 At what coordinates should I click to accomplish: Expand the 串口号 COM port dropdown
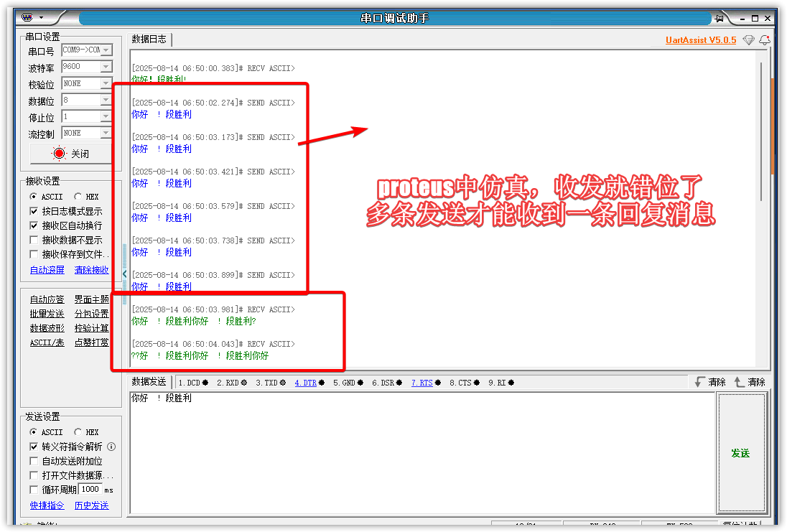coord(106,50)
